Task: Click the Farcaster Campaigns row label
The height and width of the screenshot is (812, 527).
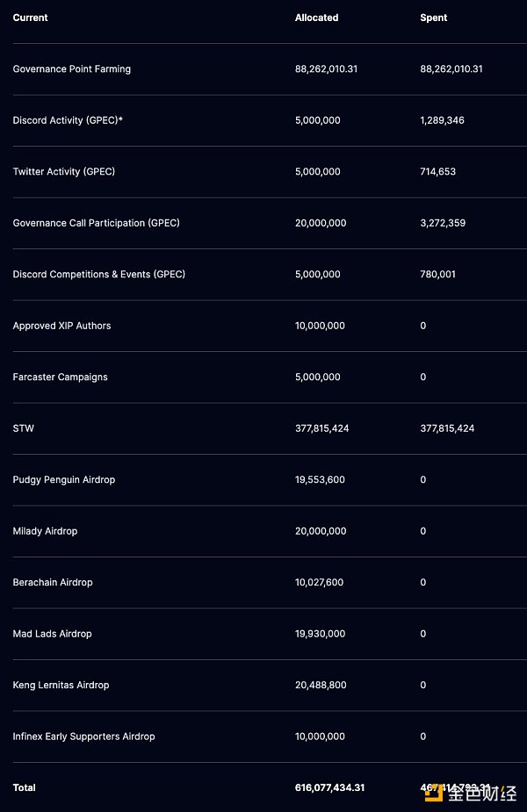Action: point(61,377)
